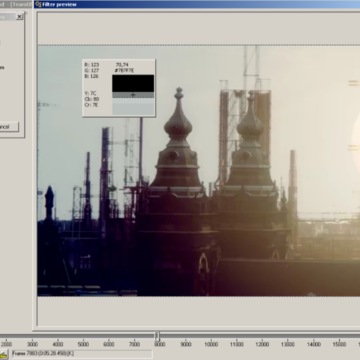
Task: Jump to frame 3000 on the timeline
Action: (32, 344)
